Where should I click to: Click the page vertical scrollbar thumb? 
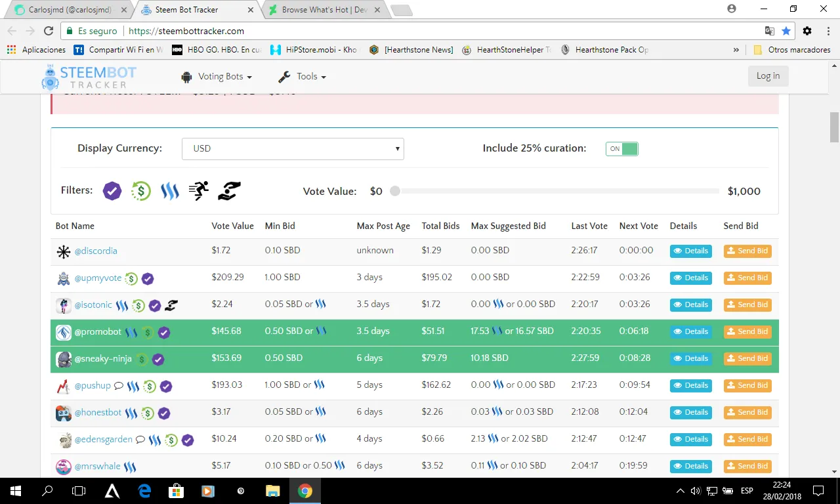click(x=834, y=127)
